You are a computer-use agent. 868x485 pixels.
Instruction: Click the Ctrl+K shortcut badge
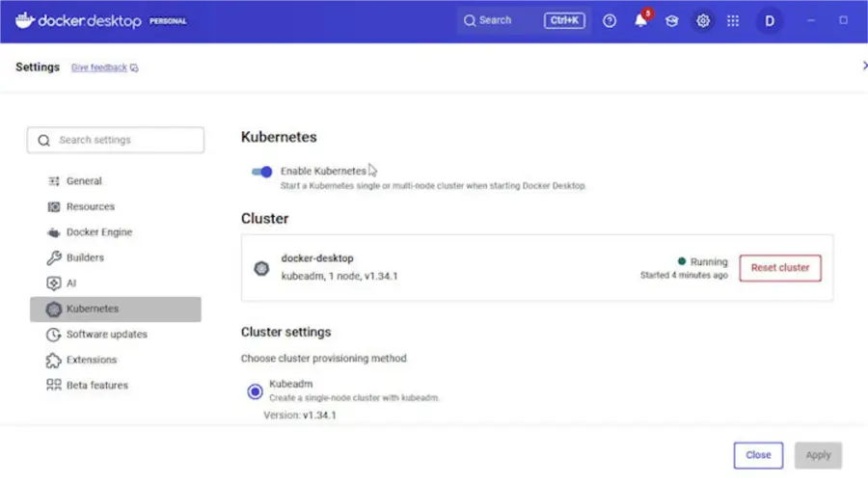564,20
